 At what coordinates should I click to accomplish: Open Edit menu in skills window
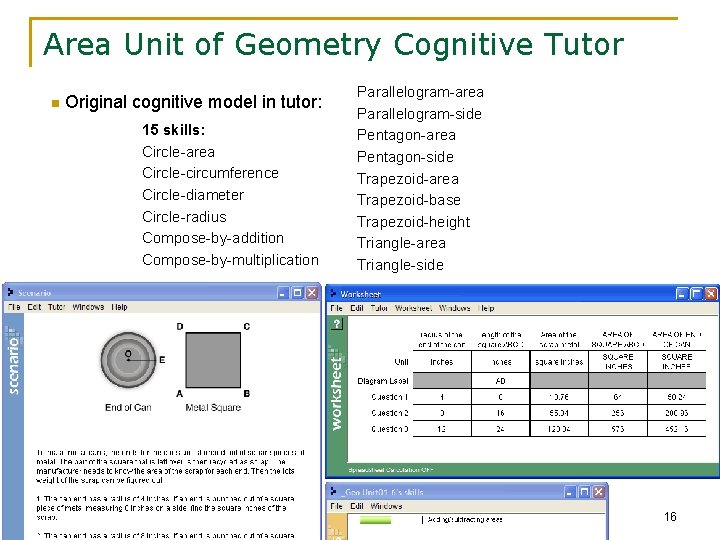(x=357, y=506)
